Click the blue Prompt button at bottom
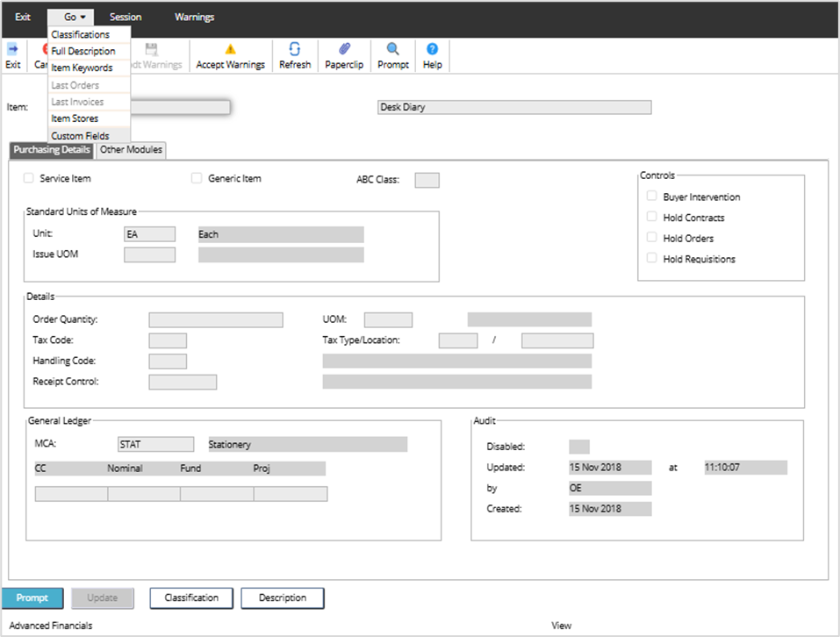The height and width of the screenshot is (637, 840). (x=32, y=598)
